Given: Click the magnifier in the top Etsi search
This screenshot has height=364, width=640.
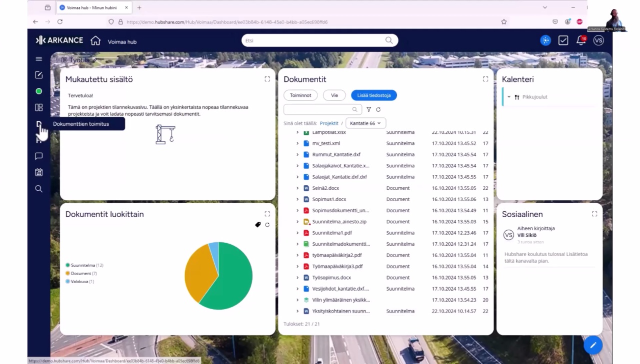Looking at the screenshot, I should point(389,40).
